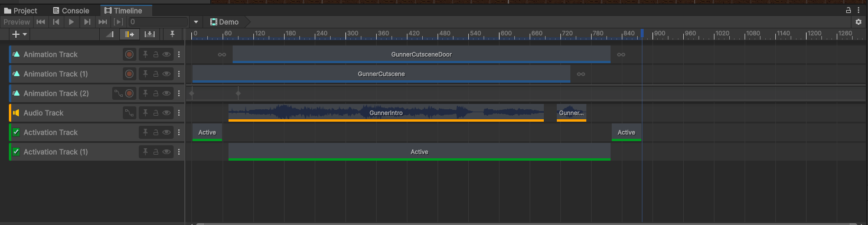This screenshot has width=868, height=225.
Task: Lock the Animation Track
Action: coord(156,54)
